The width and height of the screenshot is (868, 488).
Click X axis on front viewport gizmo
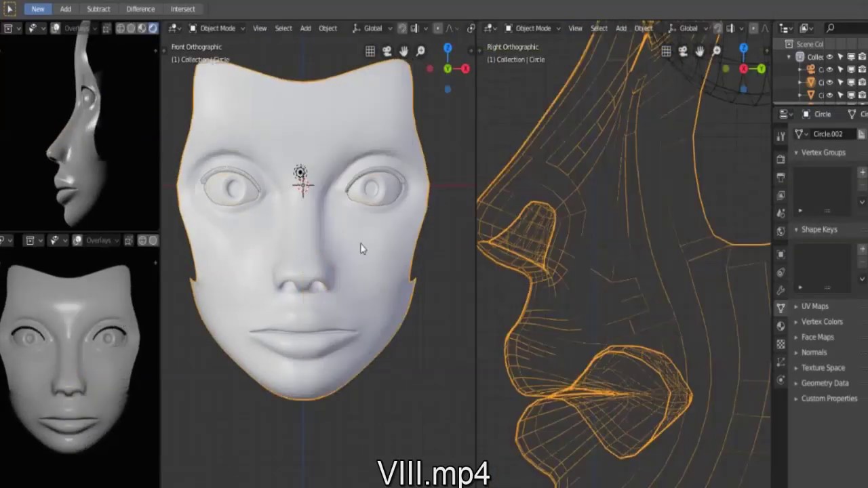point(465,68)
